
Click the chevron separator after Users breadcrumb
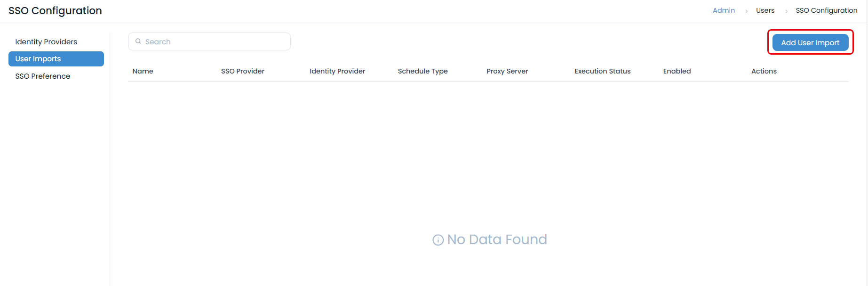(x=786, y=11)
